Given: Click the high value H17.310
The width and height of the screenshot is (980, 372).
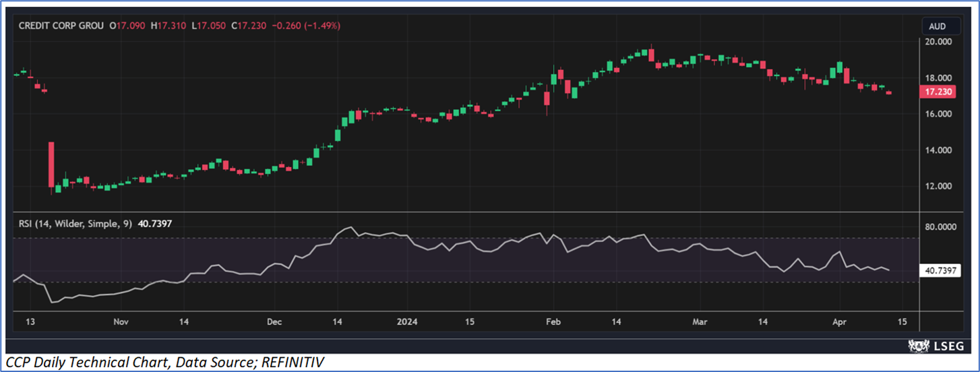Looking at the screenshot, I should 169,26.
